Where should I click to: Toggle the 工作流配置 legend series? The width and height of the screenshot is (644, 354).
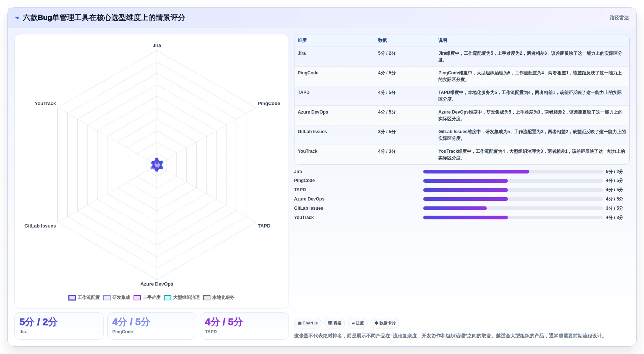tap(84, 298)
